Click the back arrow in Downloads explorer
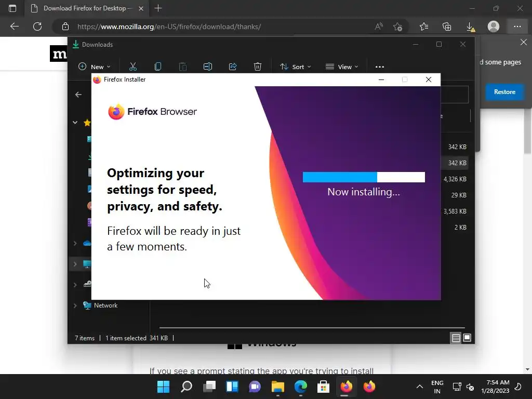The image size is (532, 399). point(78,95)
